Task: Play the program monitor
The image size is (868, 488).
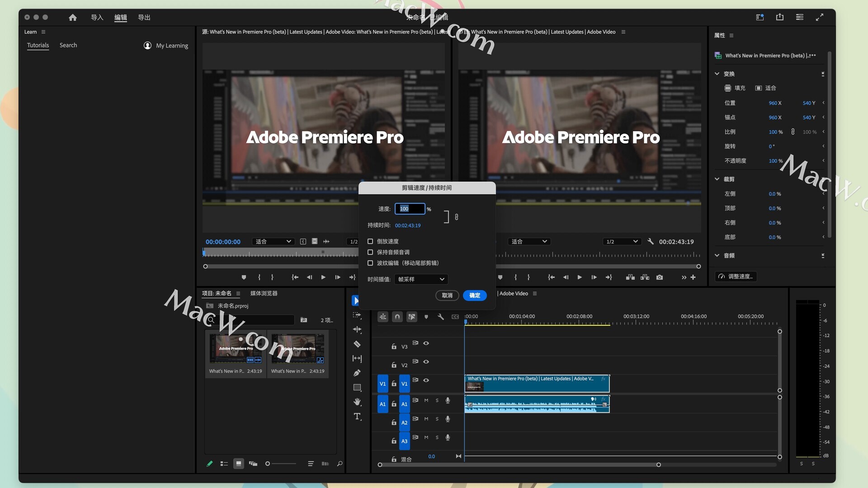Action: (x=580, y=277)
